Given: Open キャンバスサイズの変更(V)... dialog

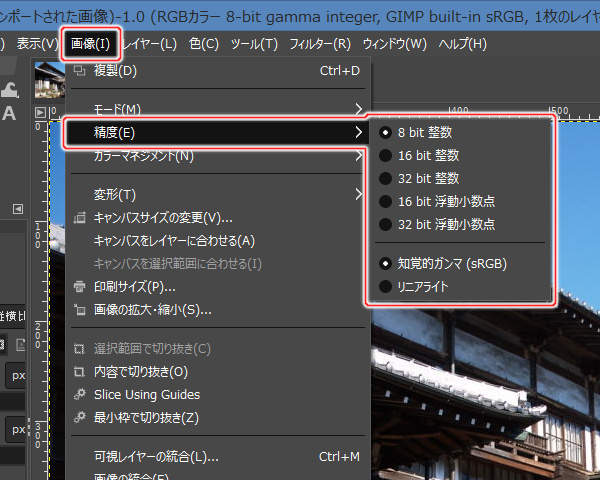Looking at the screenshot, I should coord(217,218).
